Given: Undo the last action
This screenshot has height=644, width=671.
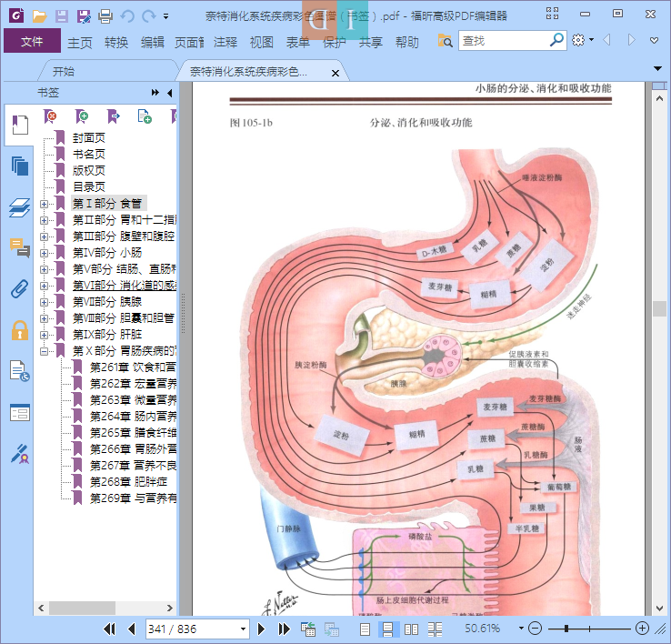Looking at the screenshot, I should coord(127,16).
